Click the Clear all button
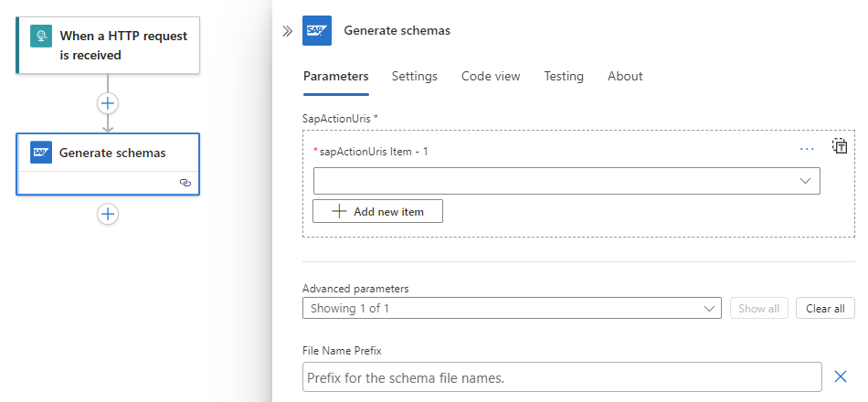Image resolution: width=868 pixels, height=402 pixels. tap(825, 308)
